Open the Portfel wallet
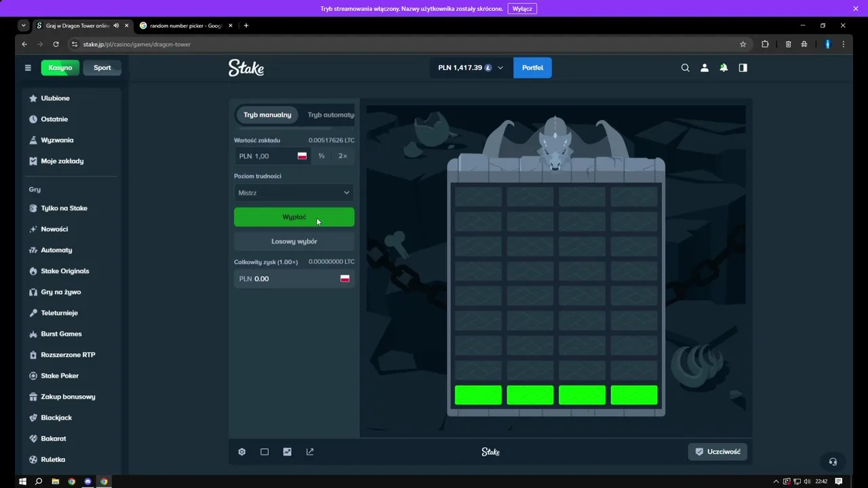 point(532,68)
